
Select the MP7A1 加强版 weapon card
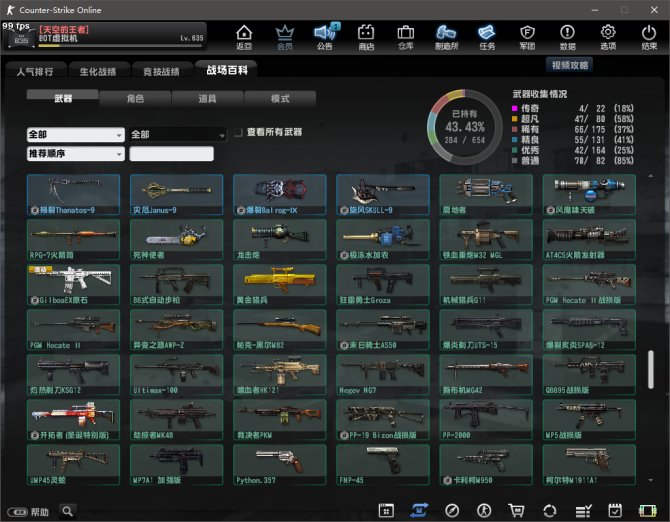coord(176,465)
